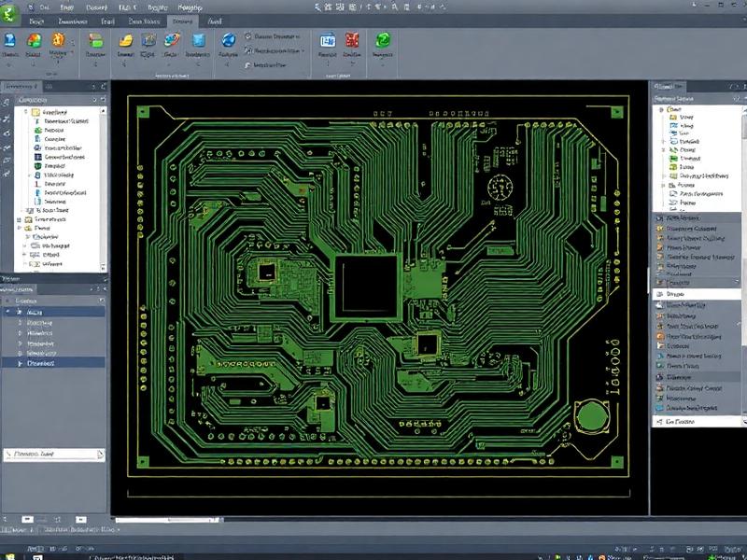Click the solid blue square ribbon icon

click(198, 41)
